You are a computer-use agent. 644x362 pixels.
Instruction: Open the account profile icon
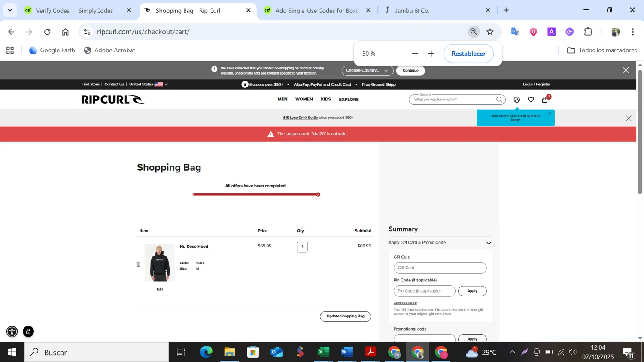click(x=517, y=100)
